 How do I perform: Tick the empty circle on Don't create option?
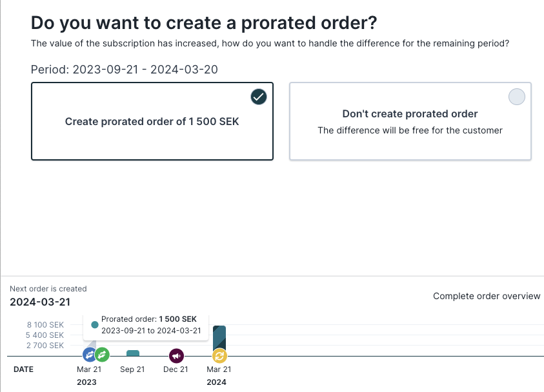517,97
